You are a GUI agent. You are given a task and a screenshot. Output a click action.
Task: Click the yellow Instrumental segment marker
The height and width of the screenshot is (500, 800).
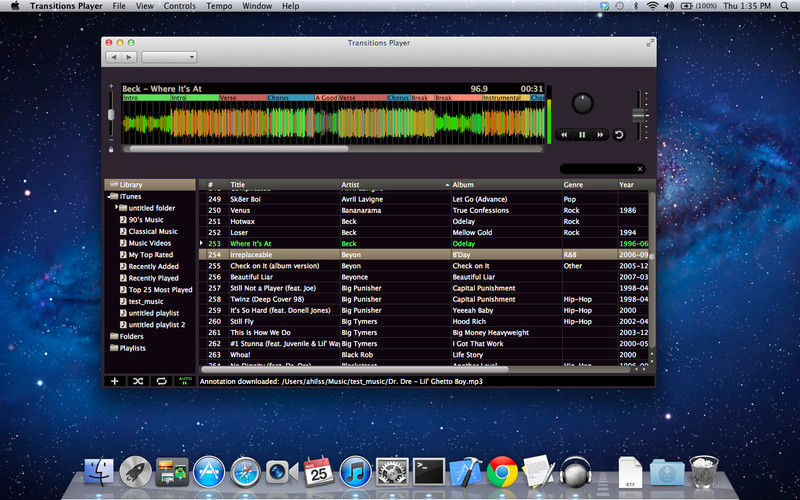tap(506, 97)
